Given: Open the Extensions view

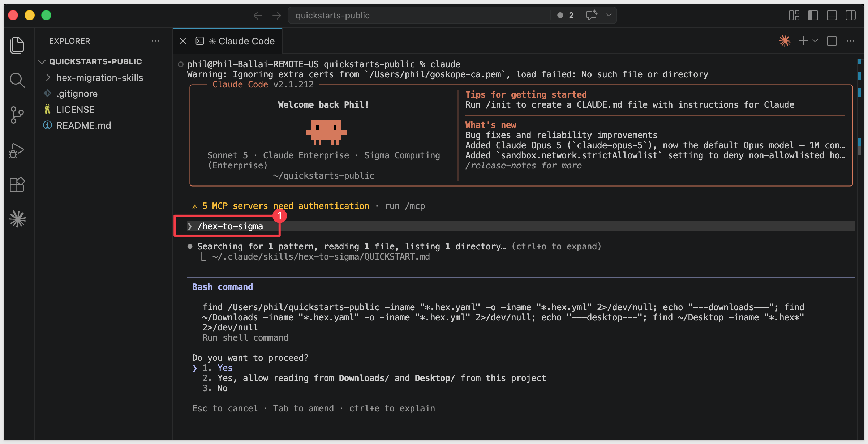Looking at the screenshot, I should 17,185.
